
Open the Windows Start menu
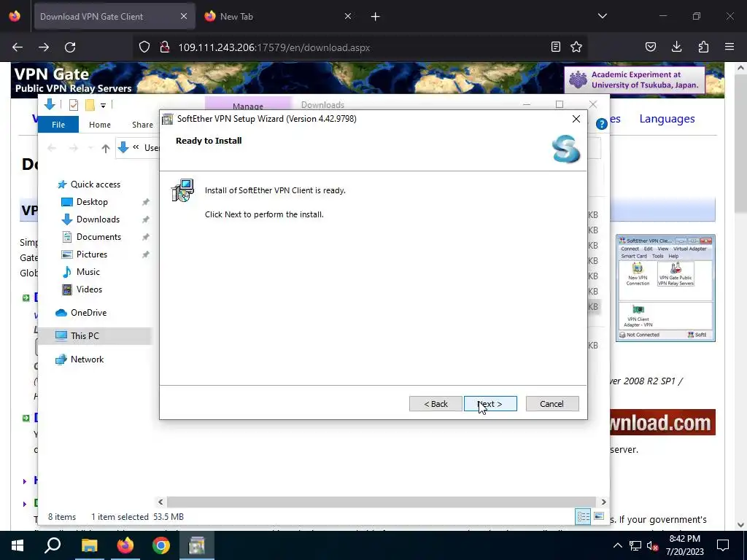tap(18, 545)
